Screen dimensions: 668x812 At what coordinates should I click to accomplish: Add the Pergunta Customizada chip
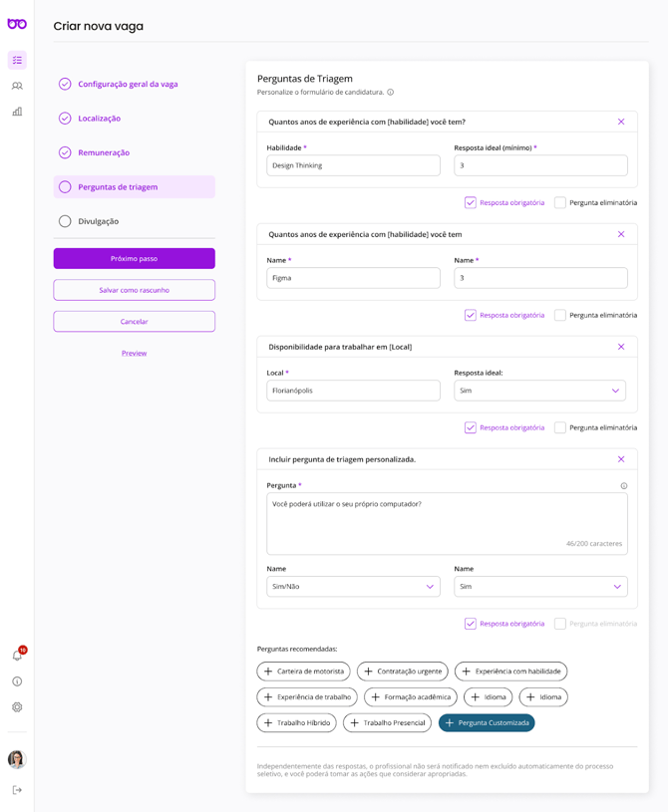tap(487, 723)
